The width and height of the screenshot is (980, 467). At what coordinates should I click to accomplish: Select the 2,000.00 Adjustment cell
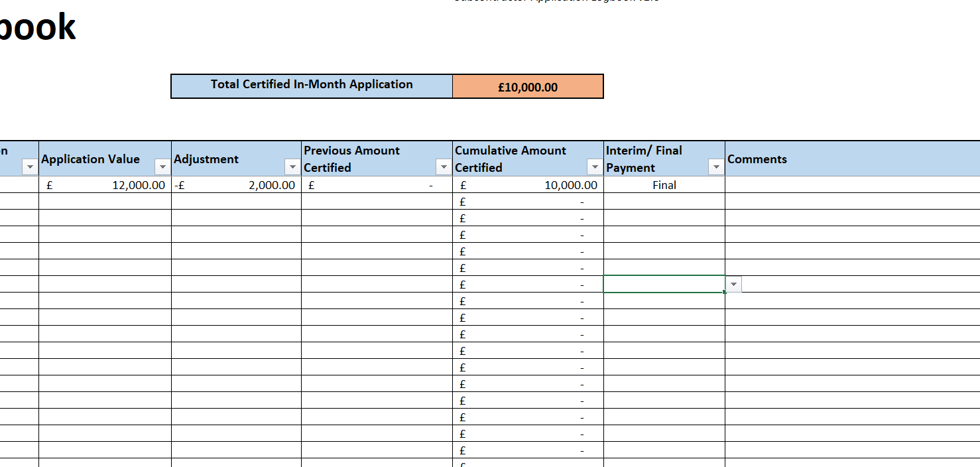click(236, 185)
